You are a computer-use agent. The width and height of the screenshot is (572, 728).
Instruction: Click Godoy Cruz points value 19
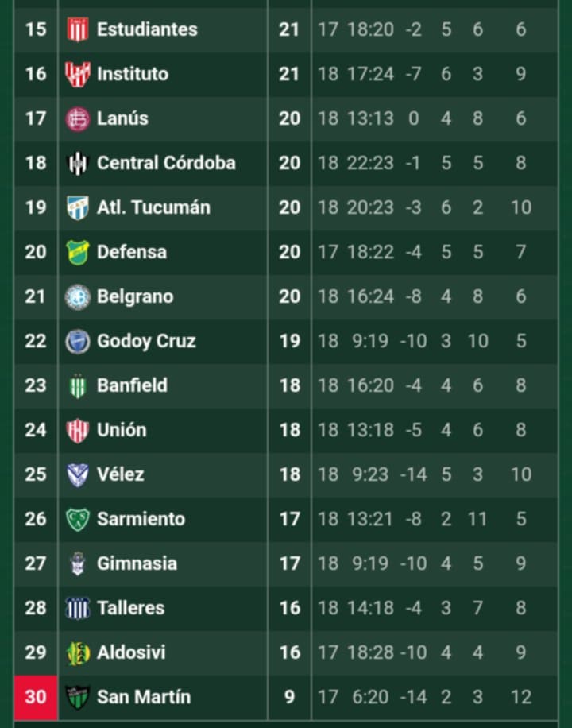coord(289,341)
